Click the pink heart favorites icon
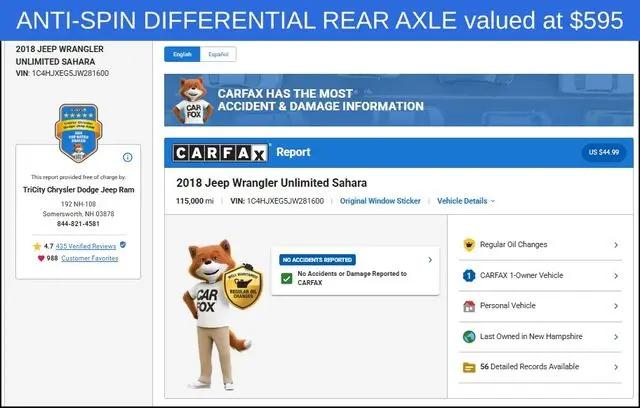This screenshot has width=640, height=408. 41,258
